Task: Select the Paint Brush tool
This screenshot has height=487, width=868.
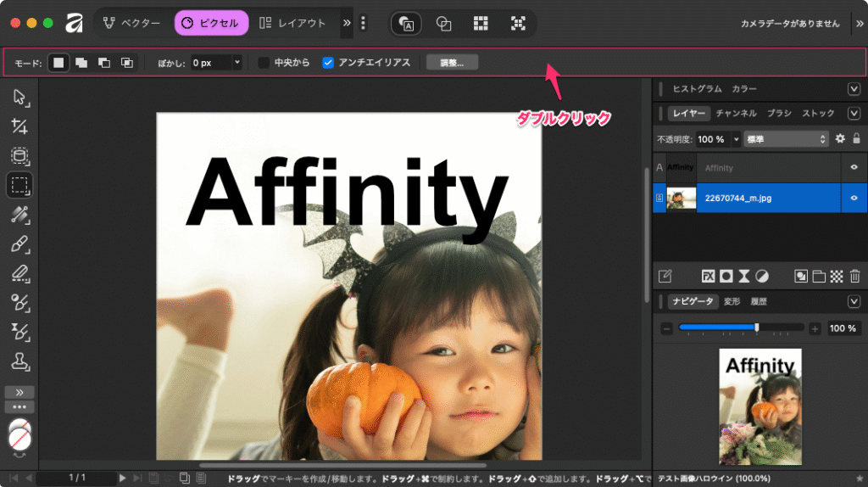Action: click(x=19, y=243)
